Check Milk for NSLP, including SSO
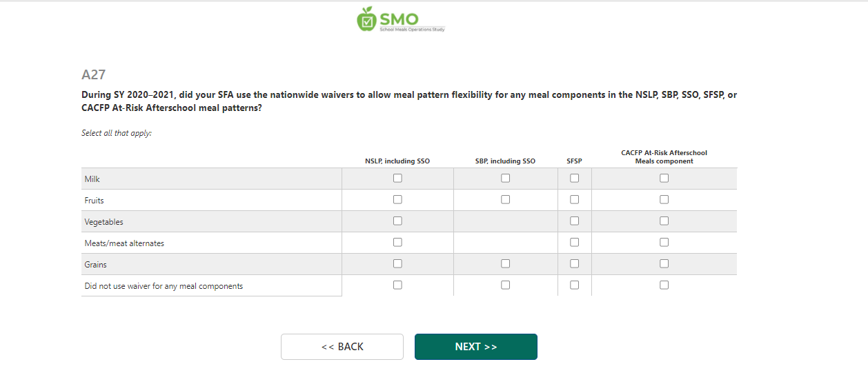This screenshot has height=384, width=868. point(397,179)
